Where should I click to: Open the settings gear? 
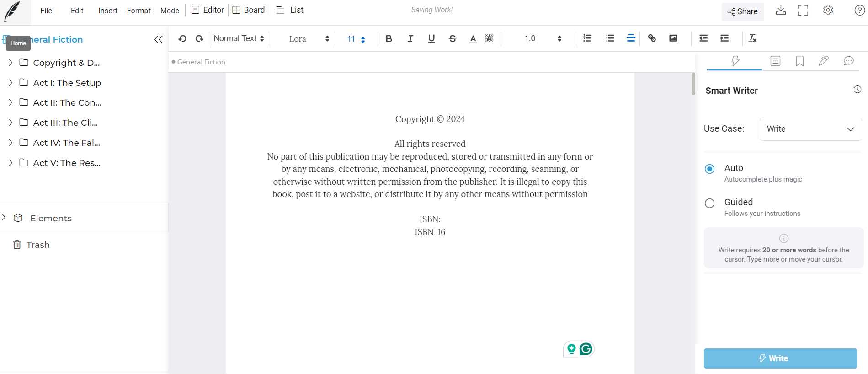828,10
